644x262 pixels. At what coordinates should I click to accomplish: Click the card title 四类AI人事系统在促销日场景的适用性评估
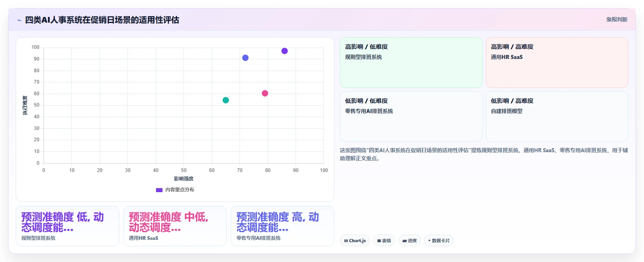click(102, 20)
